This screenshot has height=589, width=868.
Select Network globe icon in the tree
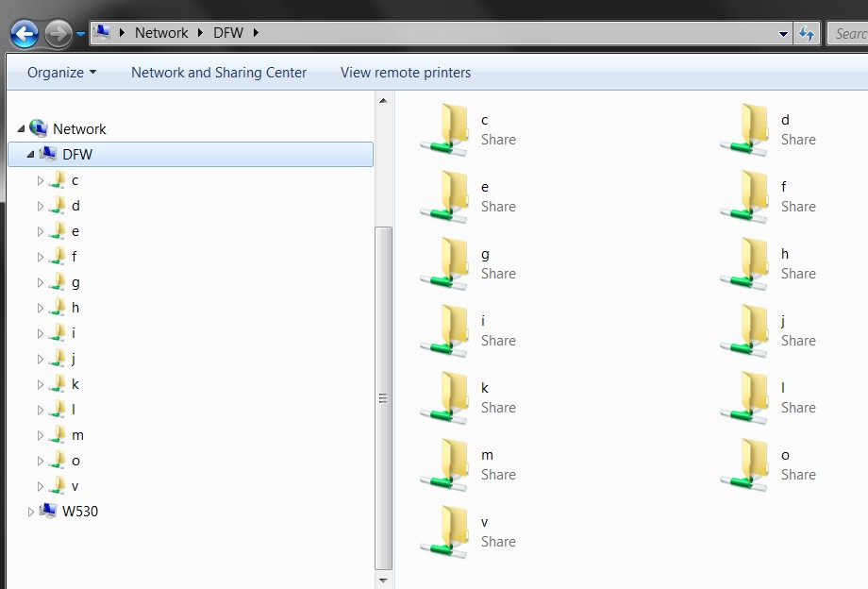point(38,128)
